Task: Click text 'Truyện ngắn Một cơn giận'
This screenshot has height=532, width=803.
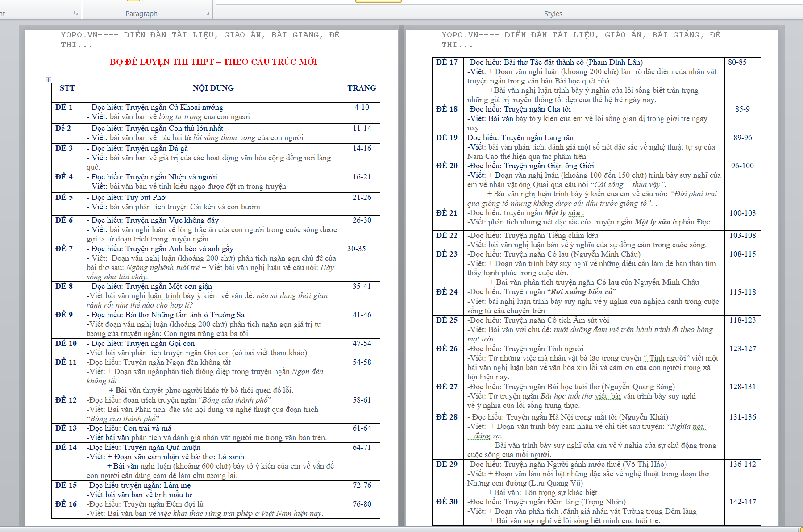Action: 169,287
